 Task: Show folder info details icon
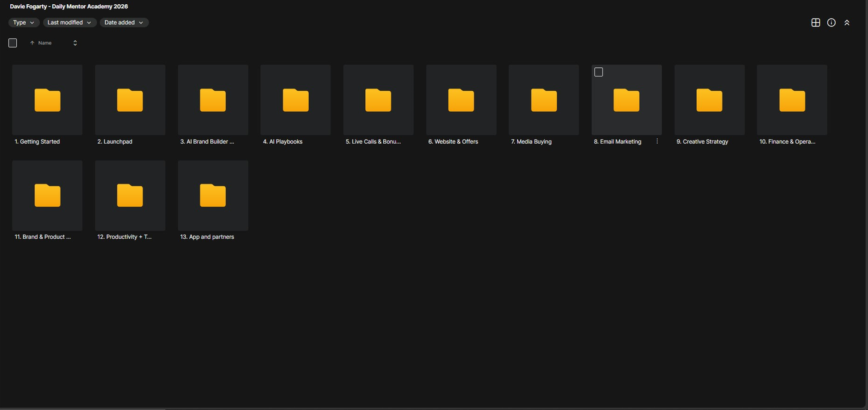831,22
